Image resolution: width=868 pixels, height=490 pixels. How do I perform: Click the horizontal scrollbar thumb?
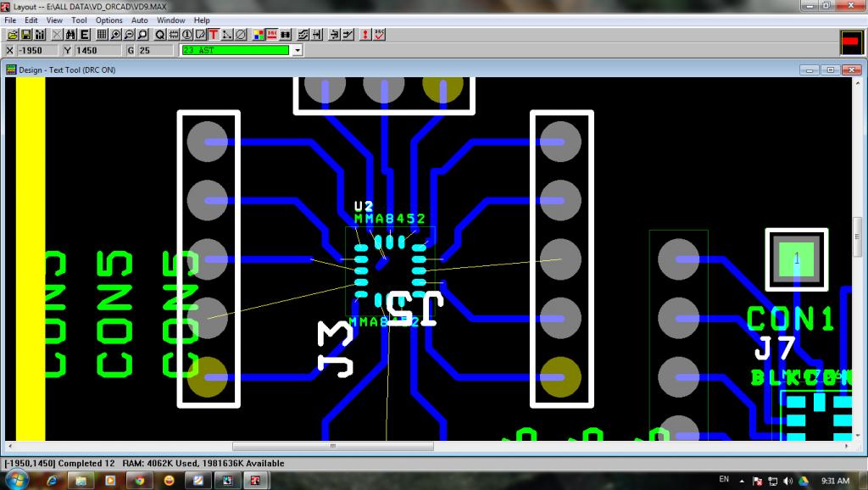pos(332,446)
